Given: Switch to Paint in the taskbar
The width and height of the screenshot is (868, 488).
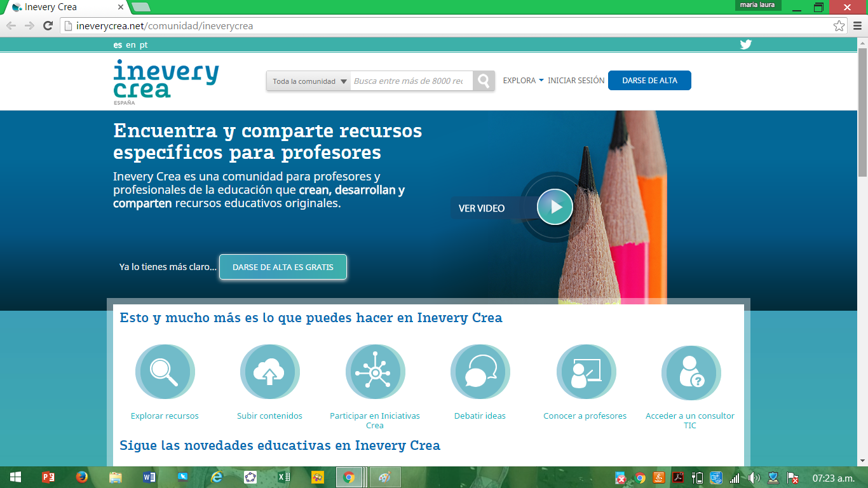Looking at the screenshot, I should pos(385,477).
